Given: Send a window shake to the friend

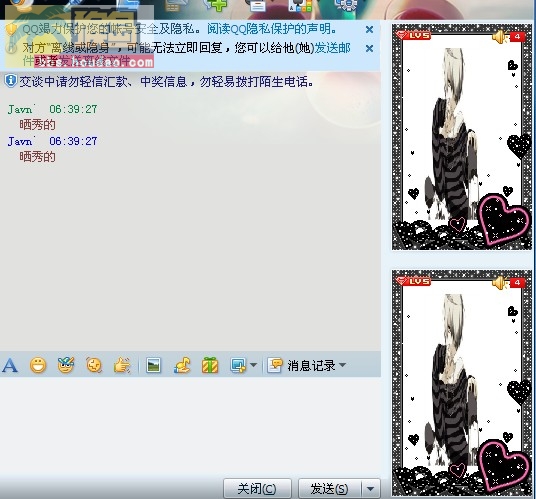Looking at the screenshot, I should point(94,365).
